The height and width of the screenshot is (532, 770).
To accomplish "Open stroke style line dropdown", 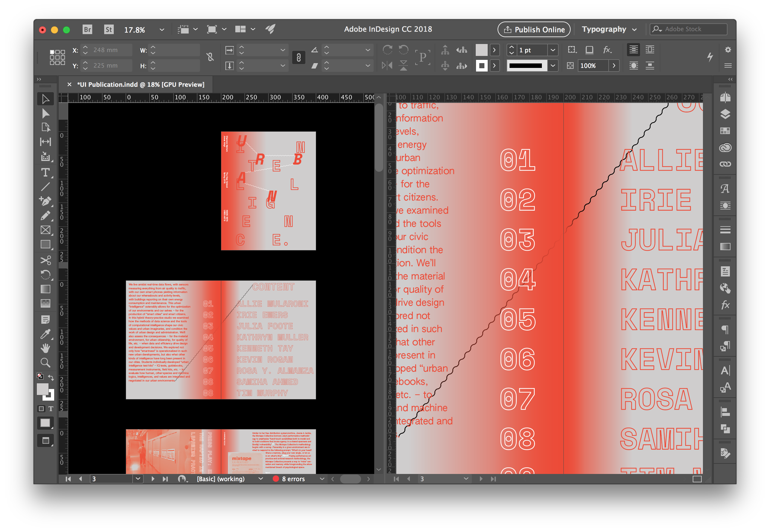I will point(553,66).
